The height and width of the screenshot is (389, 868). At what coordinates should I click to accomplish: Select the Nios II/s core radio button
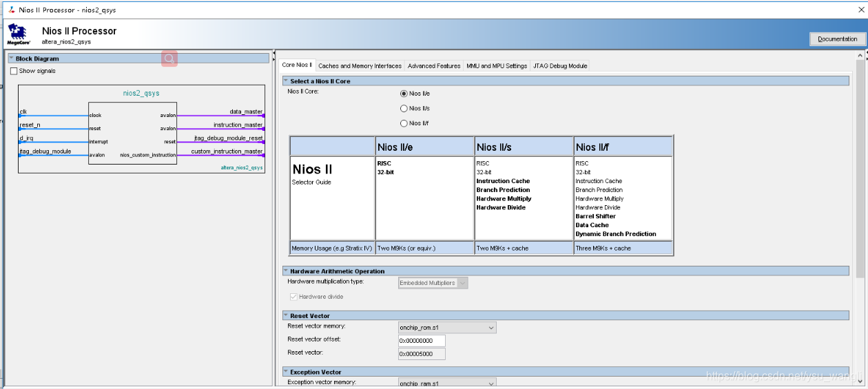tap(404, 109)
